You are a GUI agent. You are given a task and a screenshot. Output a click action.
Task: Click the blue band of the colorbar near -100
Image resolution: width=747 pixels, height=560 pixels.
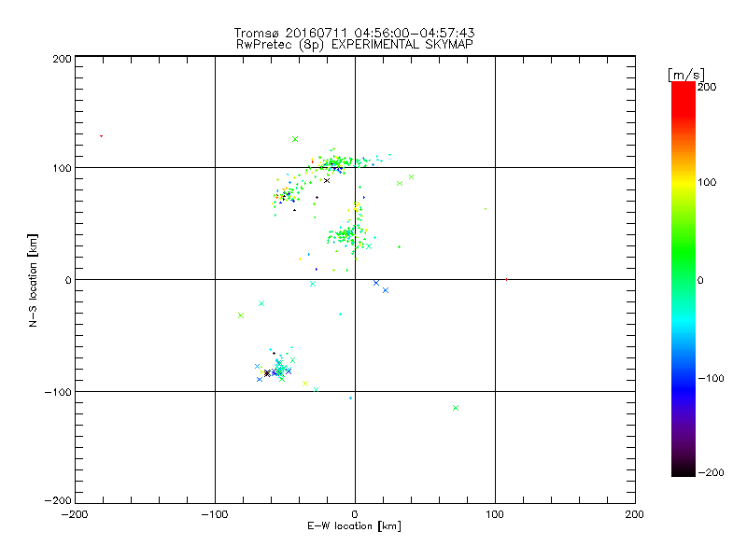click(x=683, y=377)
